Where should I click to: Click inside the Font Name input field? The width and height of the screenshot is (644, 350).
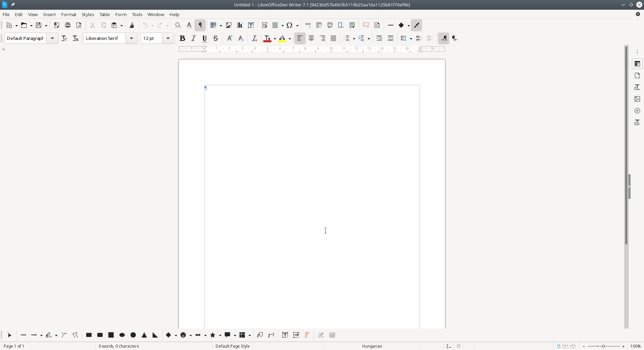click(105, 38)
